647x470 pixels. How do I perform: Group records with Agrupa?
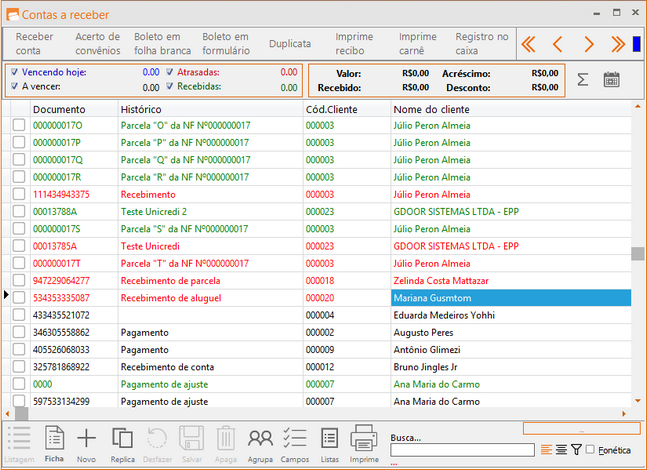(260, 444)
